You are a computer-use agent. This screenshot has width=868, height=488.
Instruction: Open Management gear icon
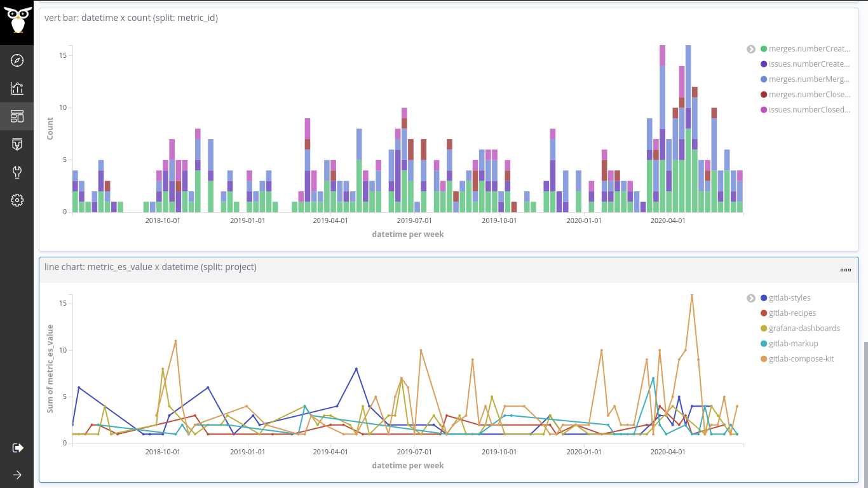(17, 200)
